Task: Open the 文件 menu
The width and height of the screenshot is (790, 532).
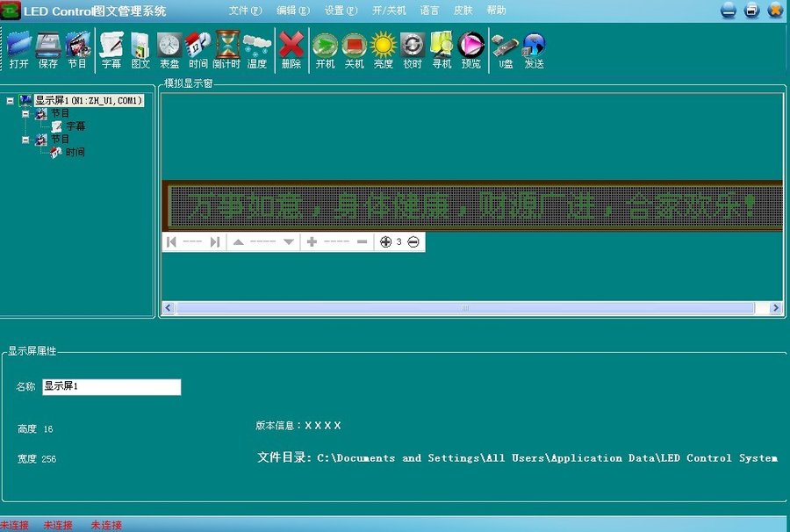Action: [245, 11]
